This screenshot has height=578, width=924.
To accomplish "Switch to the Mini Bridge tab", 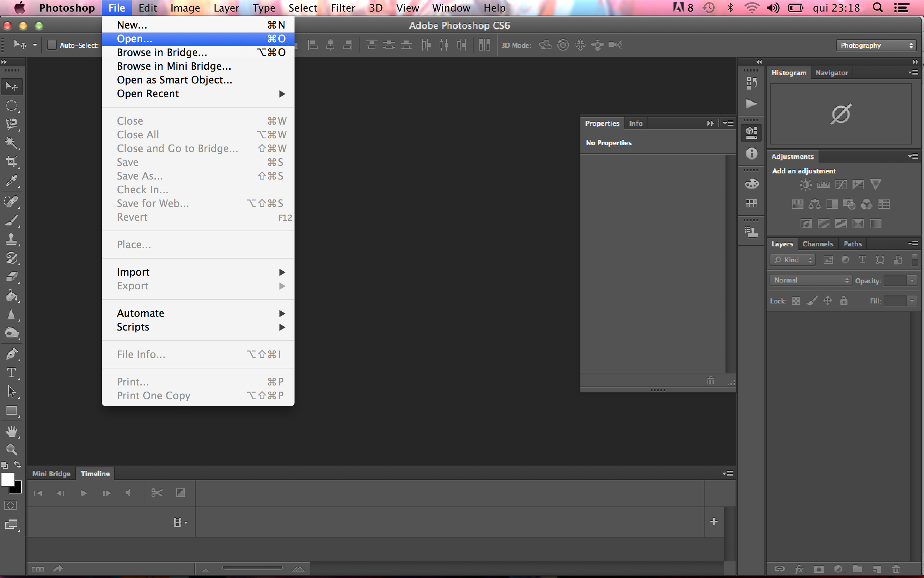I will click(51, 474).
